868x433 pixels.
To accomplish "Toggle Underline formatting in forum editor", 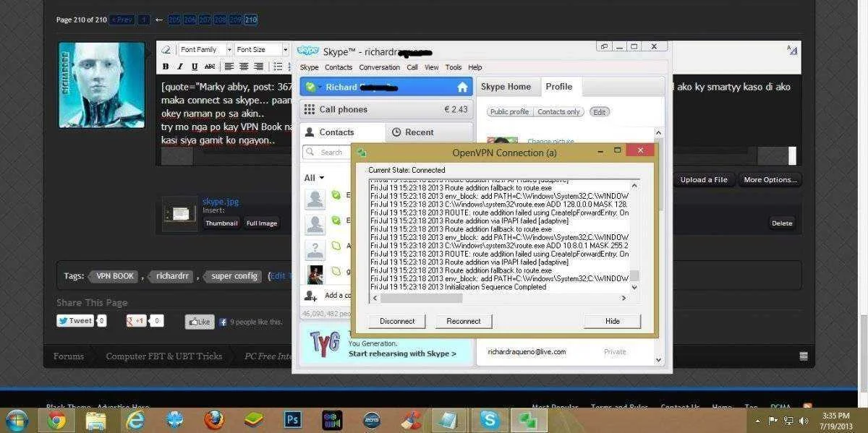I will click(194, 67).
